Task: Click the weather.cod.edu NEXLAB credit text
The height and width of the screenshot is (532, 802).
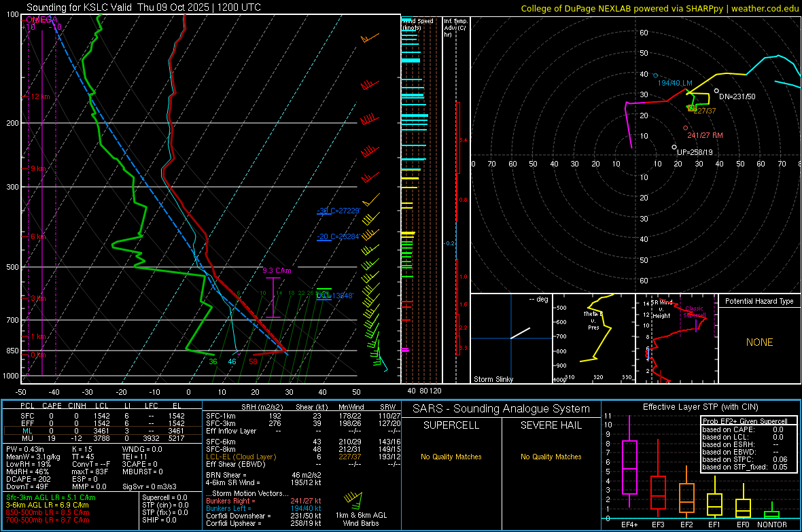Action: click(659, 8)
